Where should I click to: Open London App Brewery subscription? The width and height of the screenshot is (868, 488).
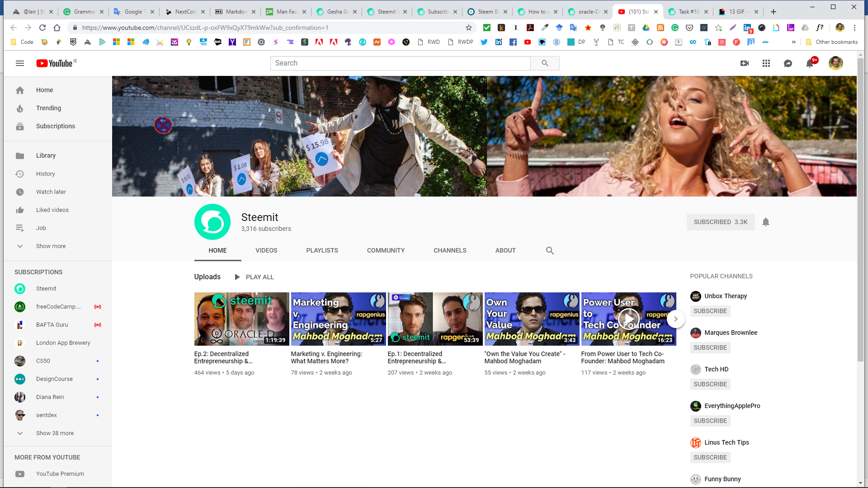(58, 343)
